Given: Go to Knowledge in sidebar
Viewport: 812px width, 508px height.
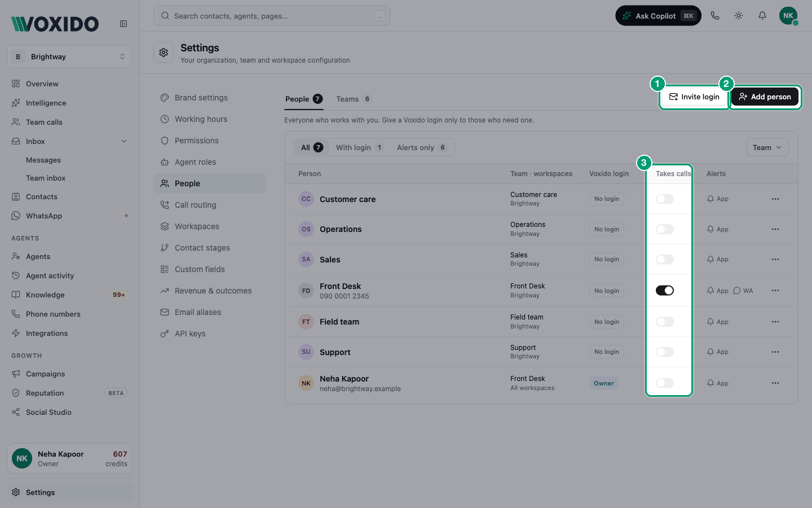Looking at the screenshot, I should pyautogui.click(x=70, y=295).
